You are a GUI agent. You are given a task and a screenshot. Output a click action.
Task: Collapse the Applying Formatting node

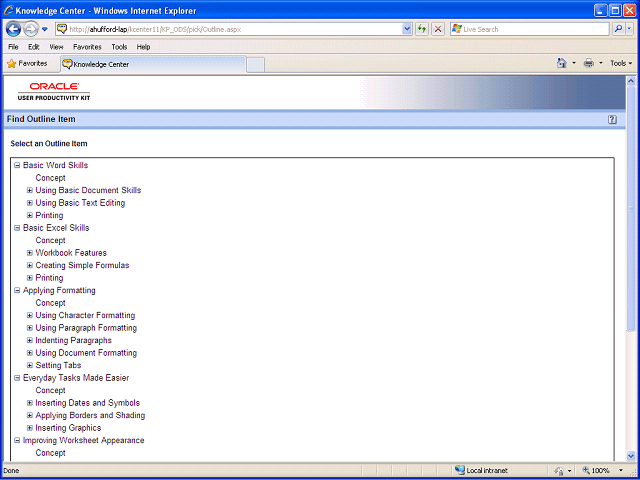point(17,291)
